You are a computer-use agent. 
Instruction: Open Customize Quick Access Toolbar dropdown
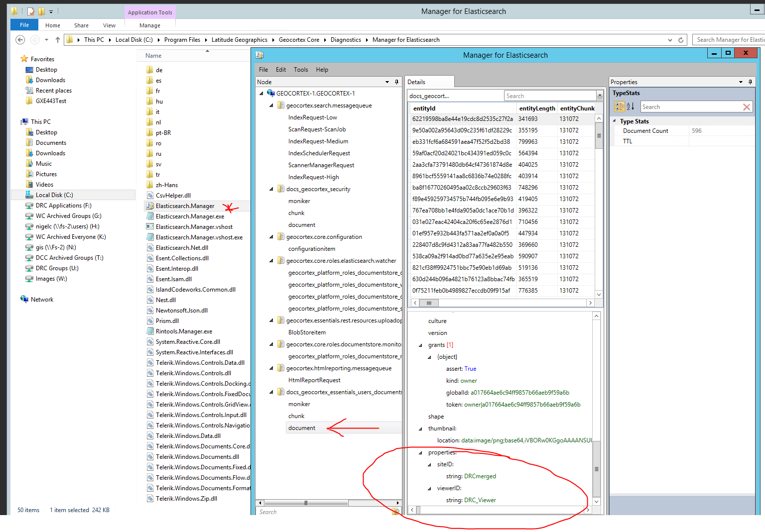coord(51,11)
